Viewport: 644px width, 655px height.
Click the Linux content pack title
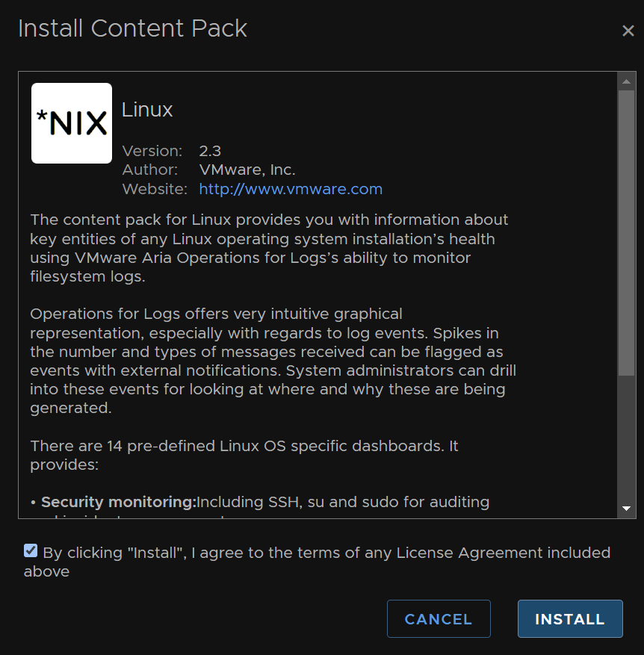coord(147,110)
